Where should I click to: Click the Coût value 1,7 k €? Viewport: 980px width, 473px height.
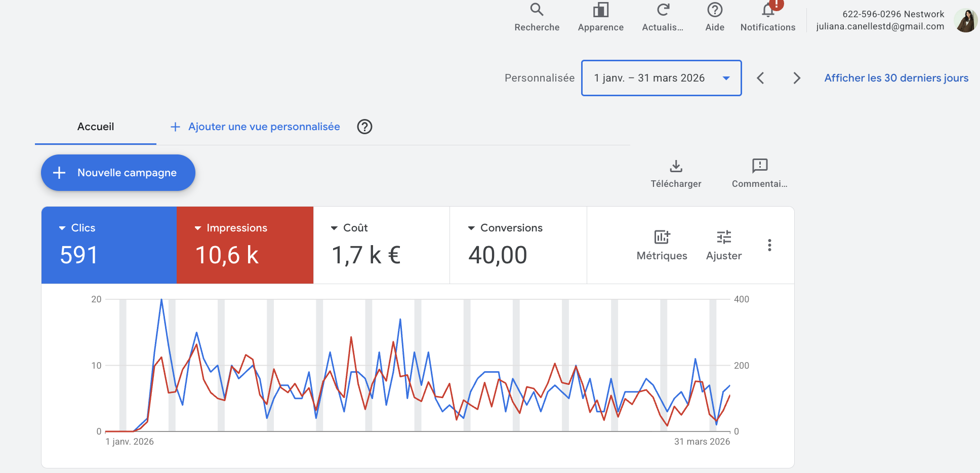pyautogui.click(x=366, y=255)
